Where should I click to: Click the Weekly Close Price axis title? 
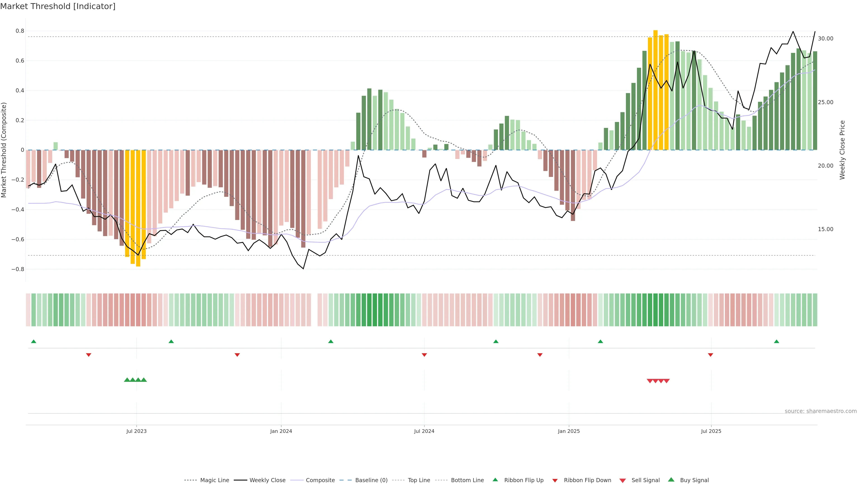[x=842, y=150]
